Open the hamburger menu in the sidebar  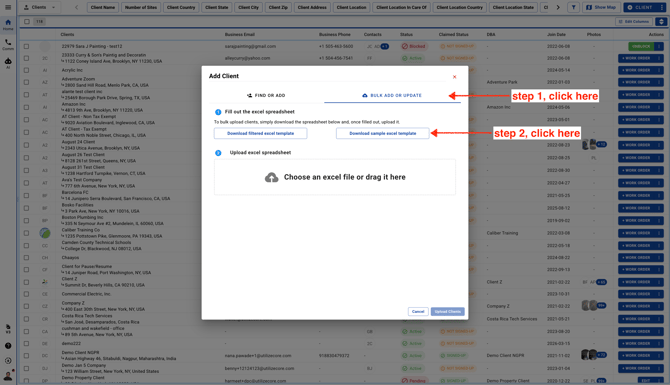[x=8, y=7]
